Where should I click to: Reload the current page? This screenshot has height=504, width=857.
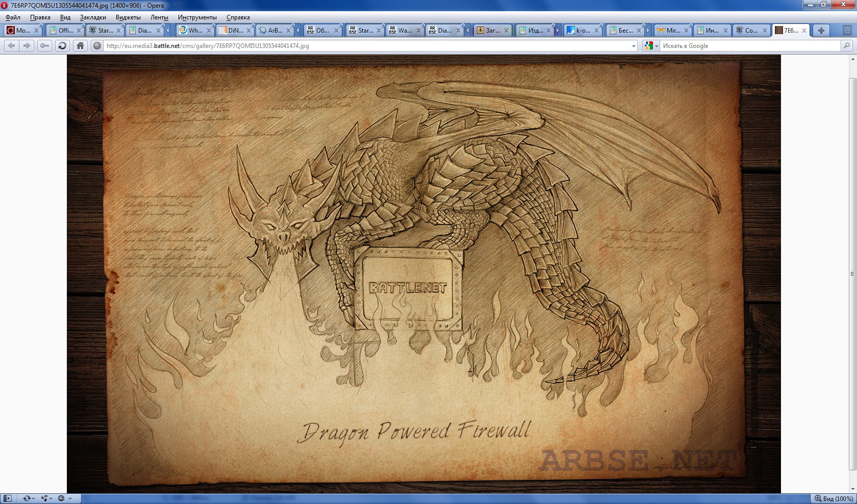click(x=62, y=45)
